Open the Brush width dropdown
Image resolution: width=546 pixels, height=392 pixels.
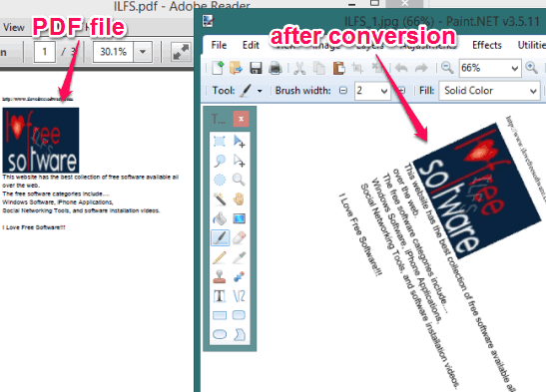[384, 91]
